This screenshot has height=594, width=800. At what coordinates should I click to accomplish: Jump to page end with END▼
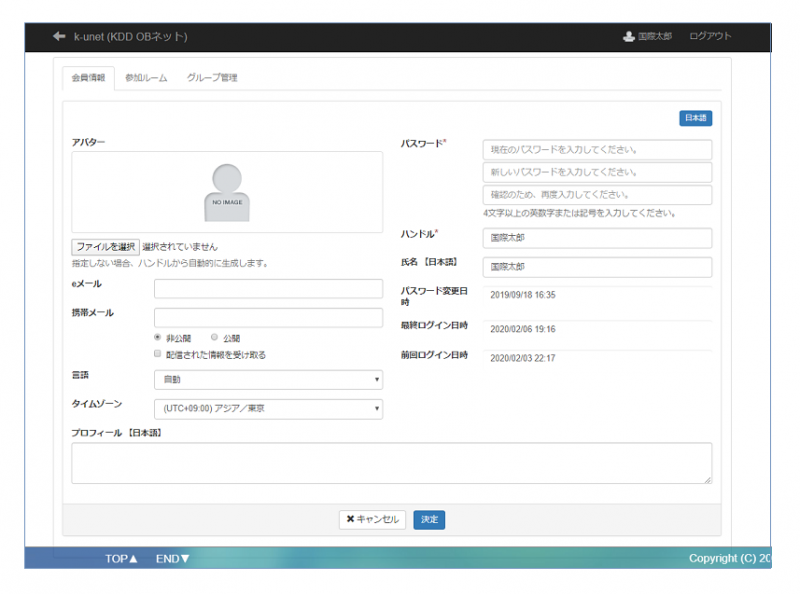pos(172,559)
